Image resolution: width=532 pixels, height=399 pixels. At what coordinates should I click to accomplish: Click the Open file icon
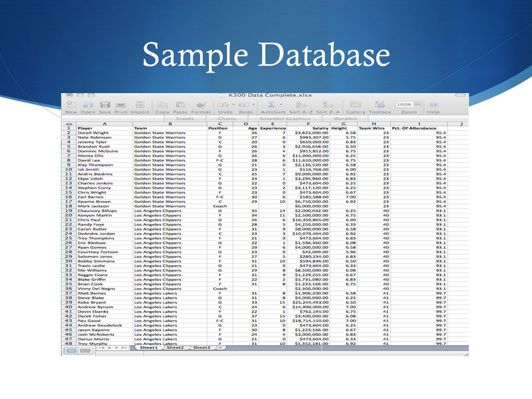[x=88, y=105]
